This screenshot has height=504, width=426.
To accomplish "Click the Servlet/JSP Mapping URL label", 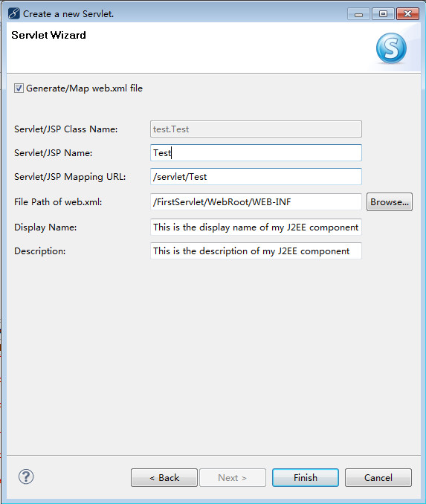I will (70, 177).
